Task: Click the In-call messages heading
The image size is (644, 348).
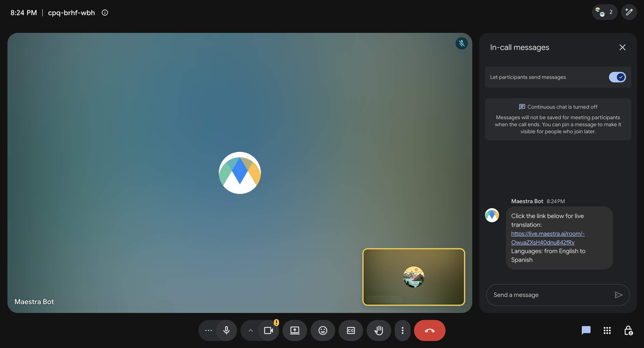Action: pos(520,47)
